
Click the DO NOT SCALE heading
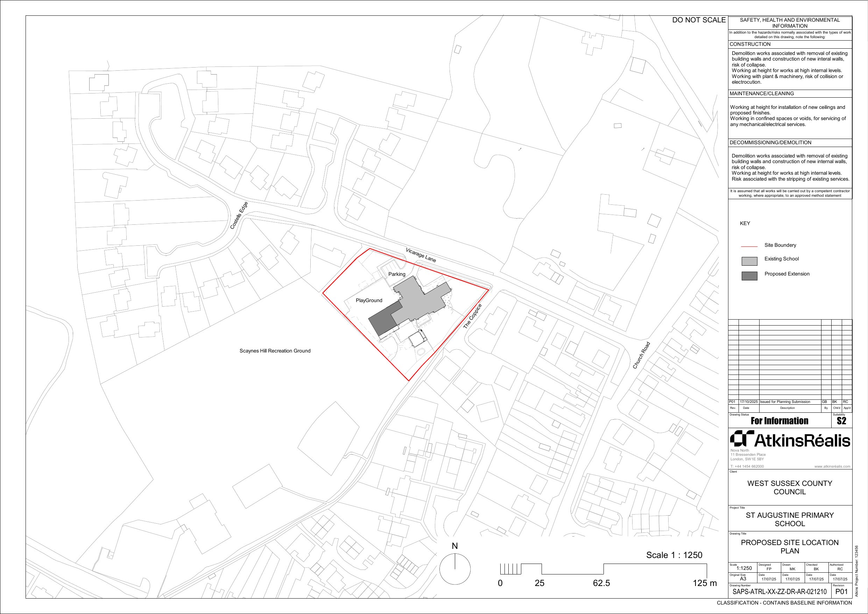[699, 20]
